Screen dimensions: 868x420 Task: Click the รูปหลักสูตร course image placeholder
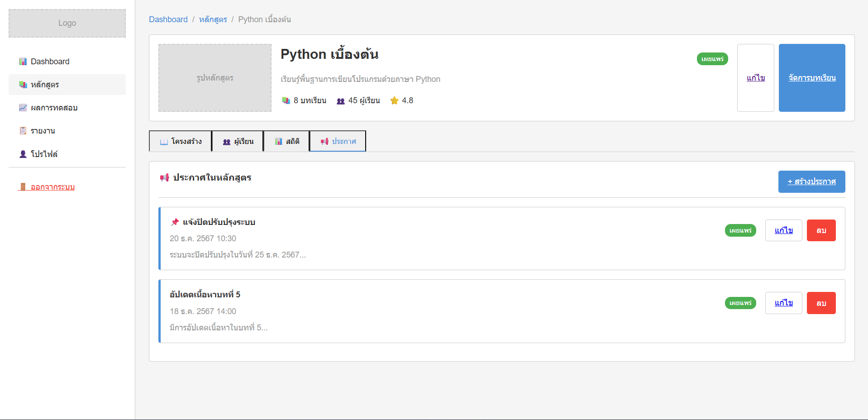215,78
